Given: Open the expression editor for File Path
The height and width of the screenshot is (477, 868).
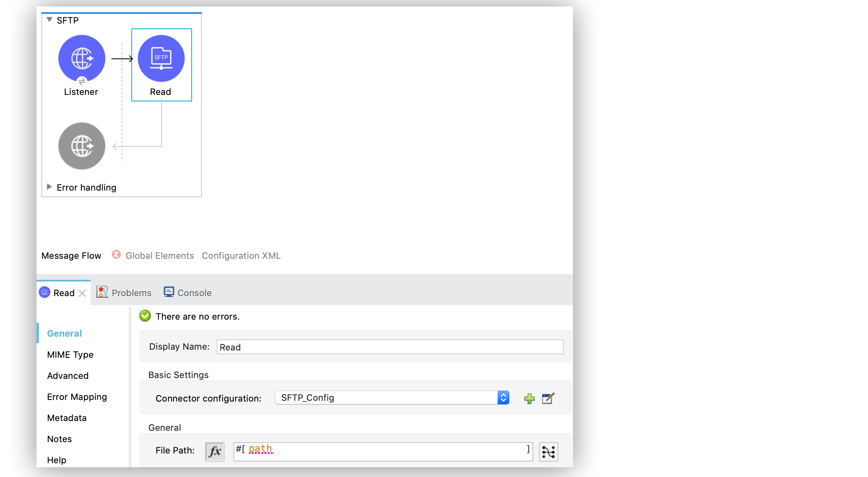Looking at the screenshot, I should [214, 451].
